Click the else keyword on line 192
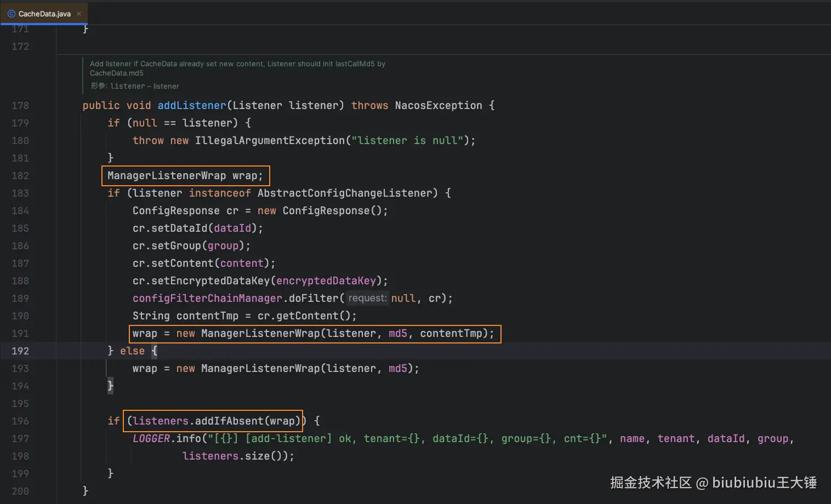Image resolution: width=831 pixels, height=504 pixels. tap(132, 351)
